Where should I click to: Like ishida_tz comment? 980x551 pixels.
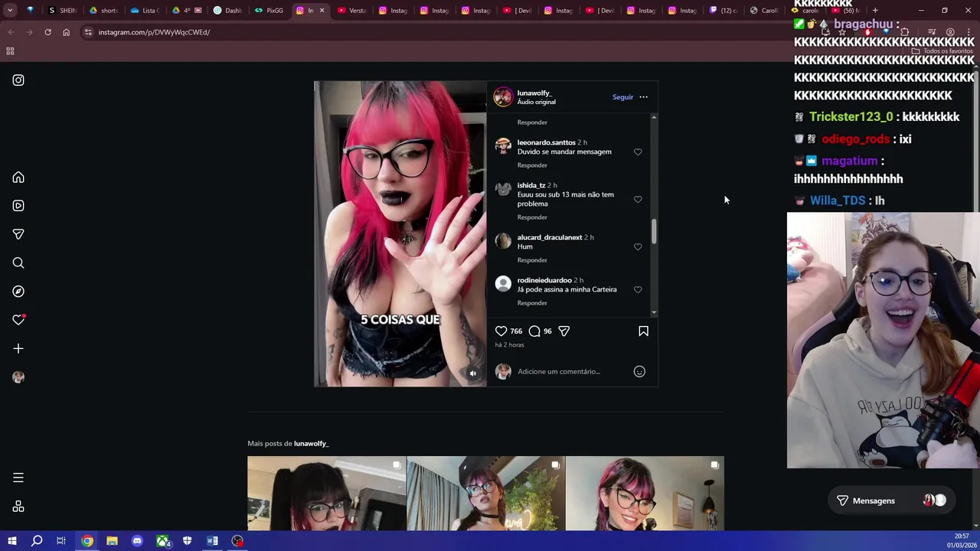tap(638, 200)
